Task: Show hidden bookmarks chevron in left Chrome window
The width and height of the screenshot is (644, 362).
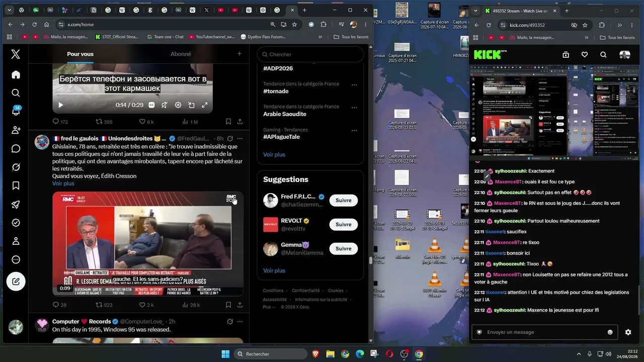Action: point(320,37)
